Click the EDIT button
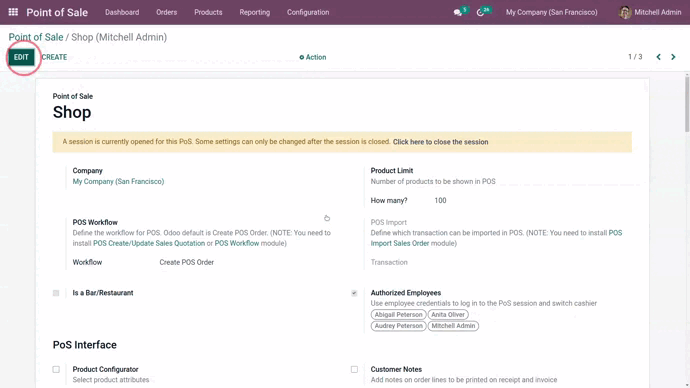The width and height of the screenshot is (690, 388). pyautogui.click(x=21, y=57)
